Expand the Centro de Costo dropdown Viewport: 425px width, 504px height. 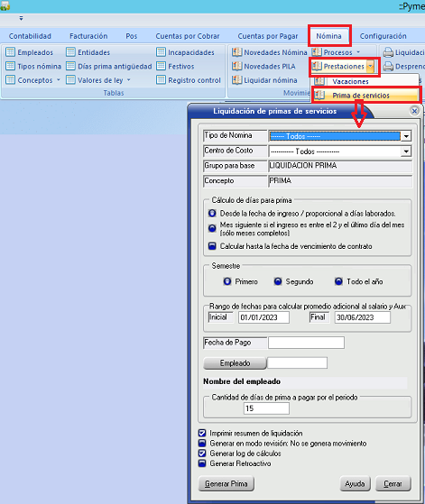point(406,151)
